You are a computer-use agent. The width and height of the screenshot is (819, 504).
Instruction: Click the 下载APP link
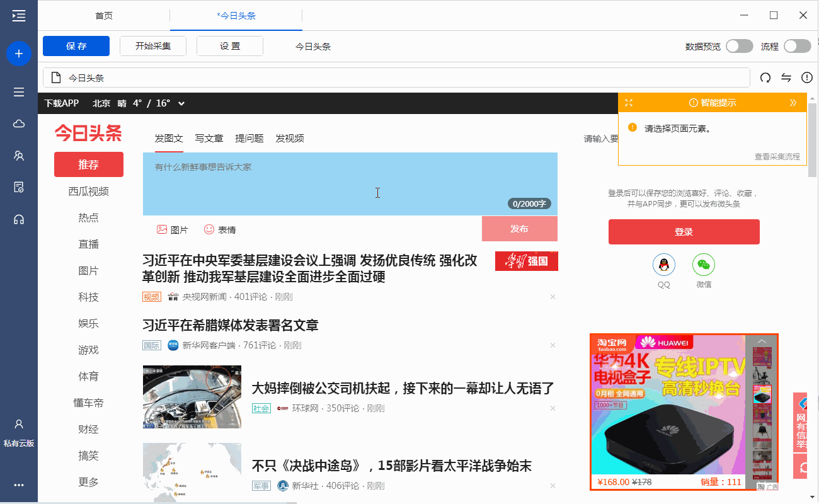pos(62,103)
